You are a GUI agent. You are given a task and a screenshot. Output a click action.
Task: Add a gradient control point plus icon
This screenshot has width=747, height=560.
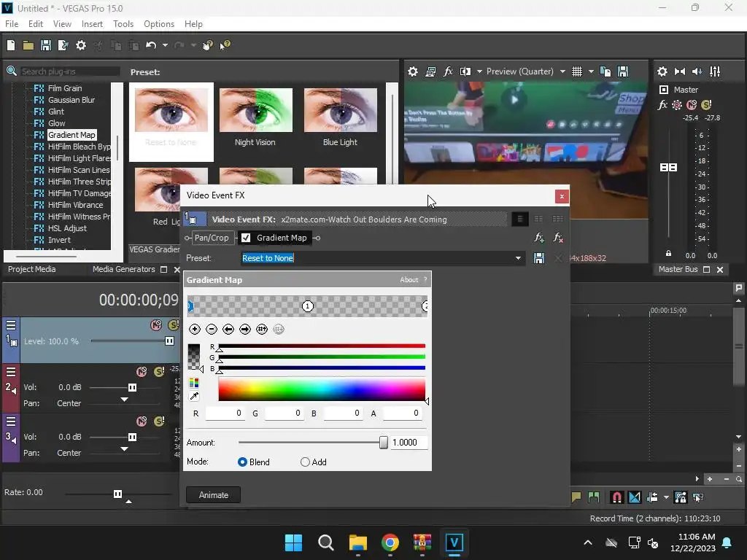pos(194,329)
